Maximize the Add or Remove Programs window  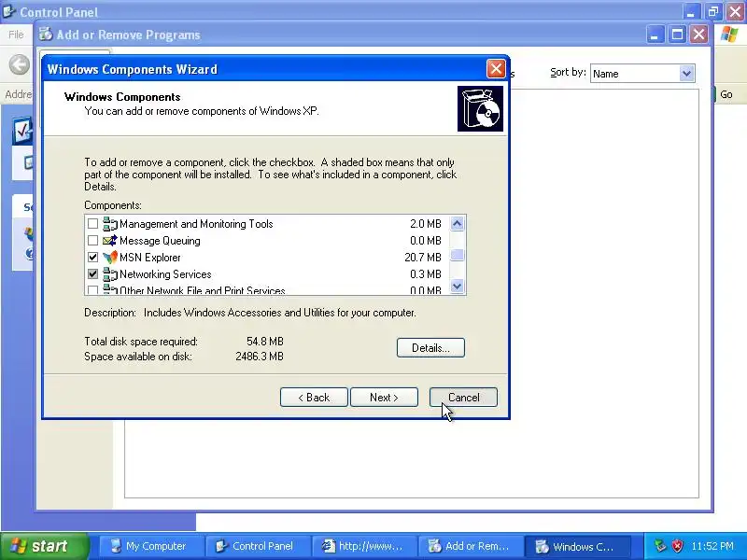click(677, 35)
